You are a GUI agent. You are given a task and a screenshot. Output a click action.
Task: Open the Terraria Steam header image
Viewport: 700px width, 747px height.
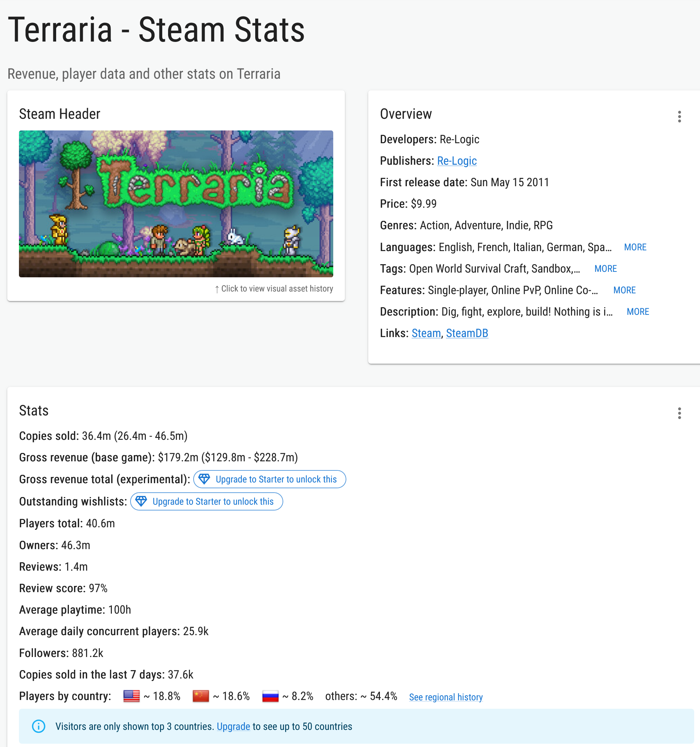[176, 204]
